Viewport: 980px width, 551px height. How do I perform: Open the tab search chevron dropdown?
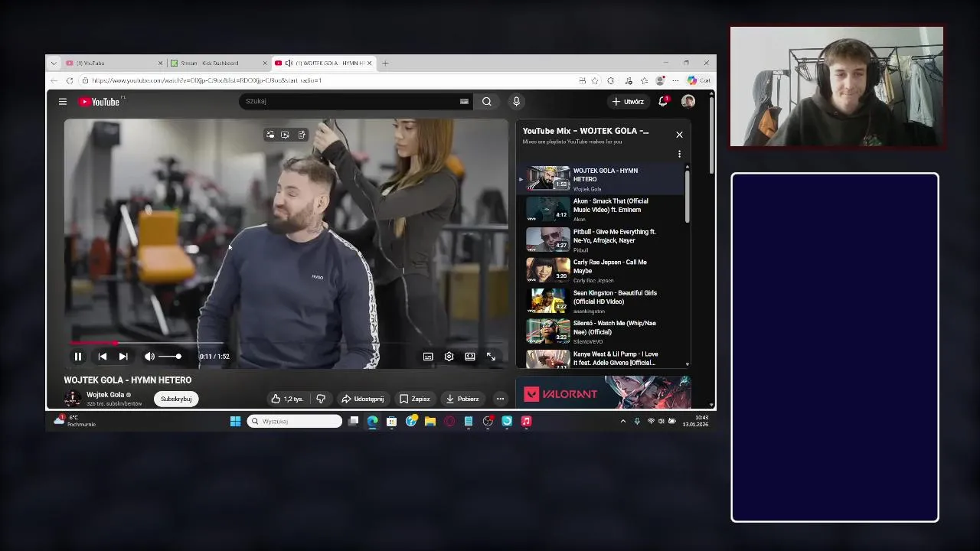[54, 63]
